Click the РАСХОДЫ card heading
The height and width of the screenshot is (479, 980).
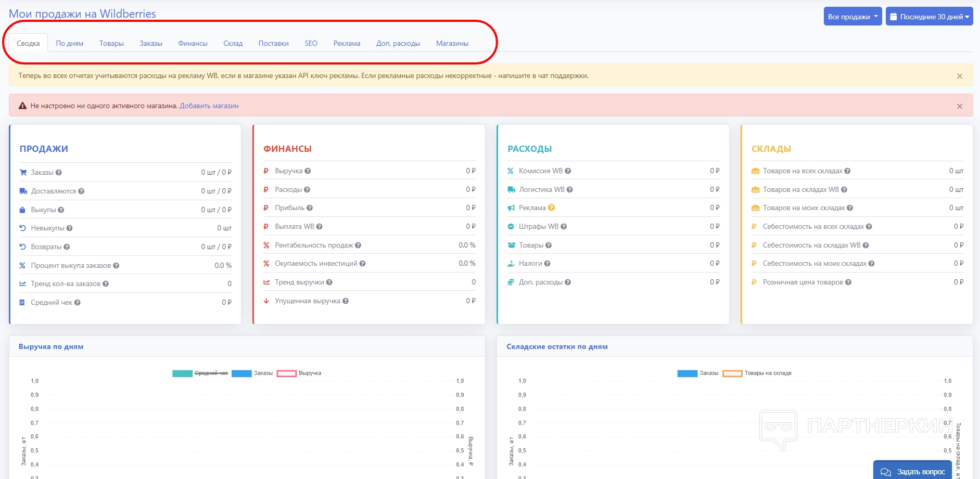pyautogui.click(x=530, y=149)
